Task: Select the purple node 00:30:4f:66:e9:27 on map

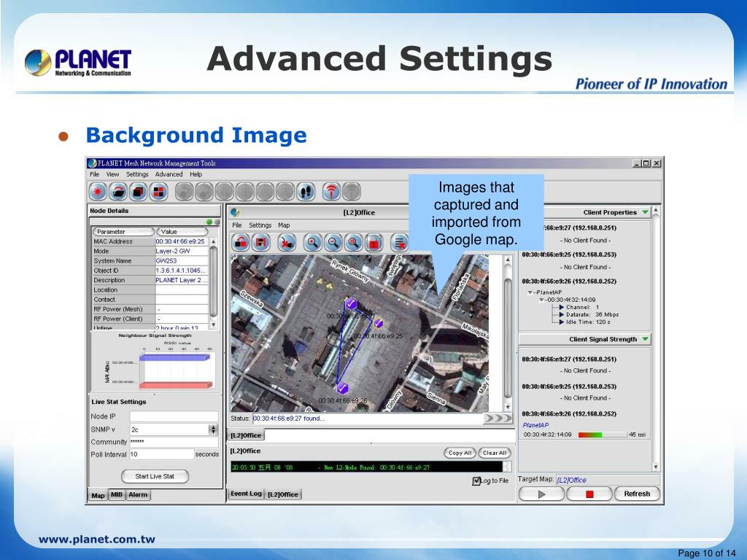Action: tap(351, 303)
